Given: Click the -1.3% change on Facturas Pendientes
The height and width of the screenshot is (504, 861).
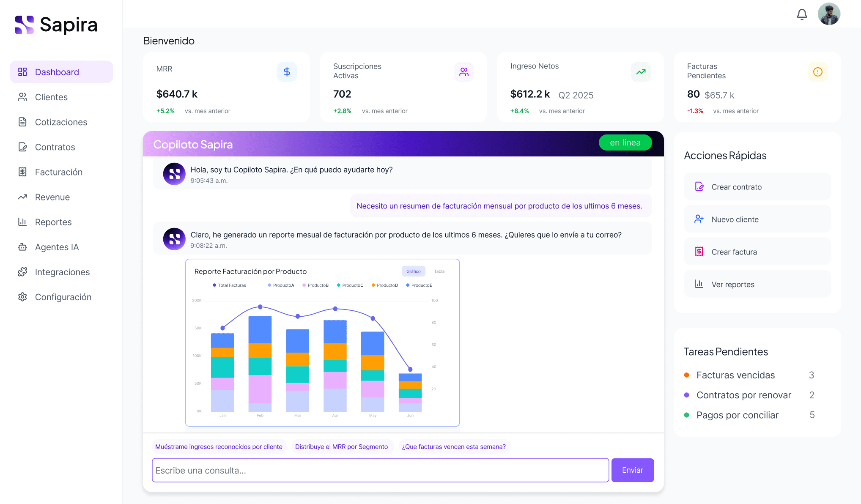Looking at the screenshot, I should [x=695, y=111].
